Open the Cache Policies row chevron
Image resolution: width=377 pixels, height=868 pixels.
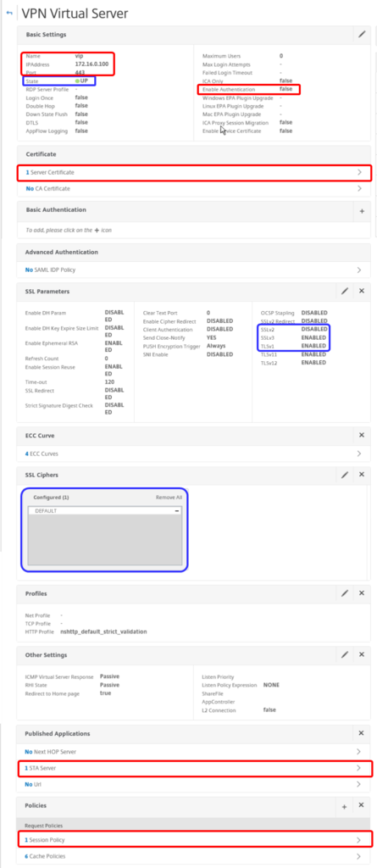(x=359, y=856)
